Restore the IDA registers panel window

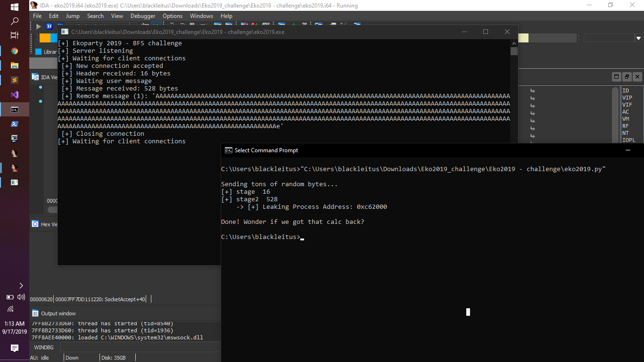[x=627, y=76]
